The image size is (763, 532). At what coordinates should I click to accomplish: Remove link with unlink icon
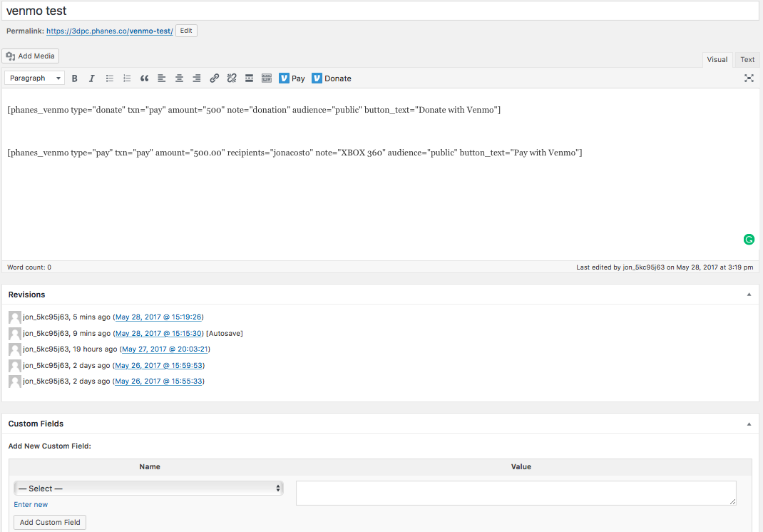pyautogui.click(x=232, y=78)
